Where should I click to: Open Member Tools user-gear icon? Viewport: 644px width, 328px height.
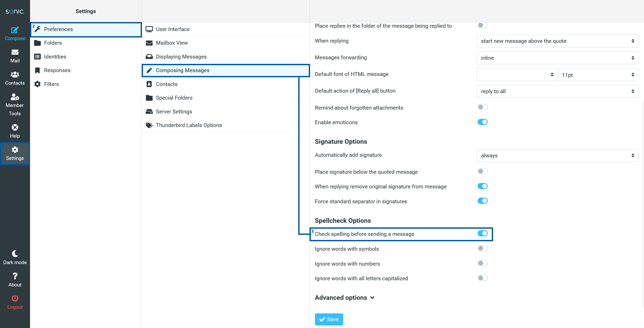[15, 97]
